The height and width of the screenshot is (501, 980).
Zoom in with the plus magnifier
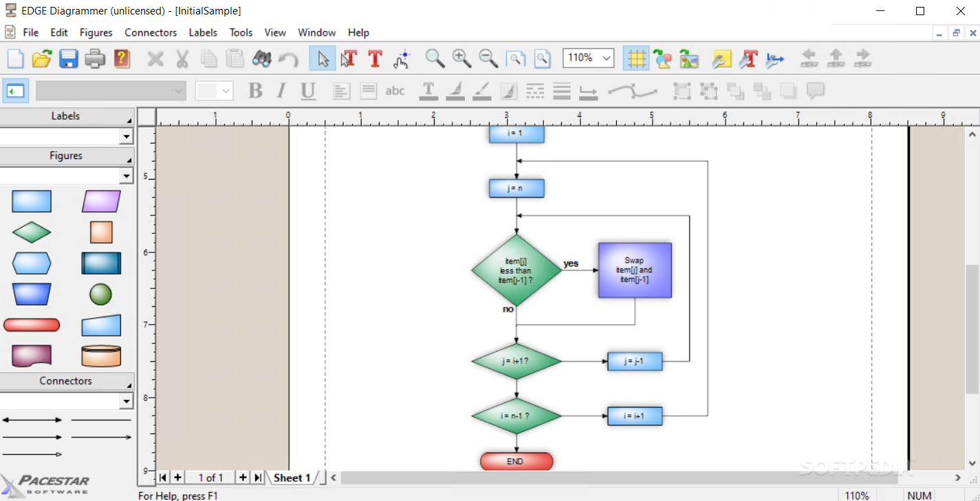click(x=461, y=58)
